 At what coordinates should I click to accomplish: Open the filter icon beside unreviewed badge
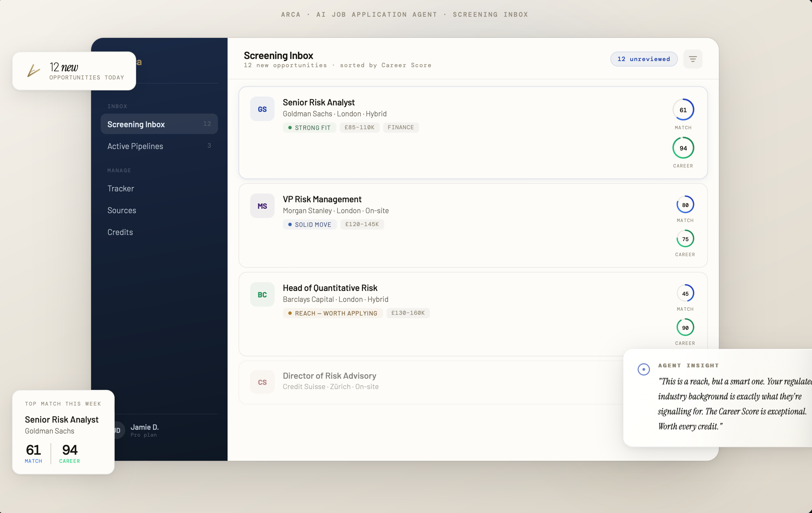[693, 59]
